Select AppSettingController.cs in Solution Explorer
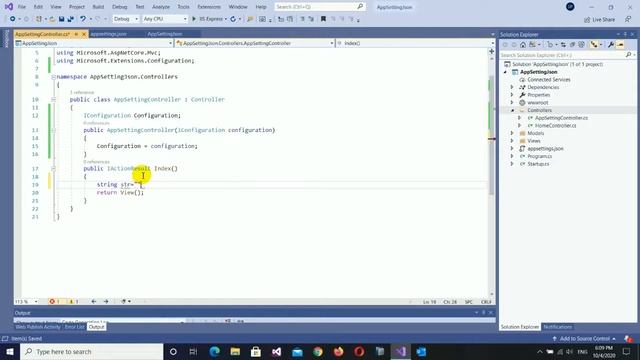640x360 pixels. [561, 118]
